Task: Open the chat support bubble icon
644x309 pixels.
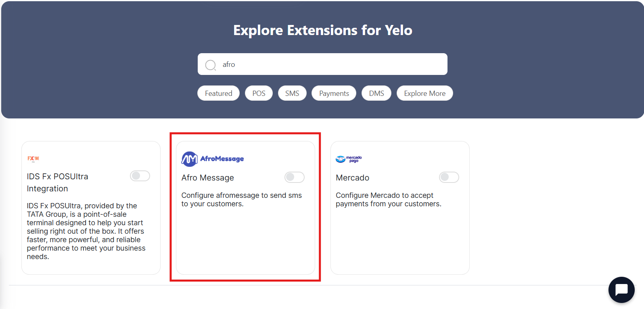Action: coord(621,290)
